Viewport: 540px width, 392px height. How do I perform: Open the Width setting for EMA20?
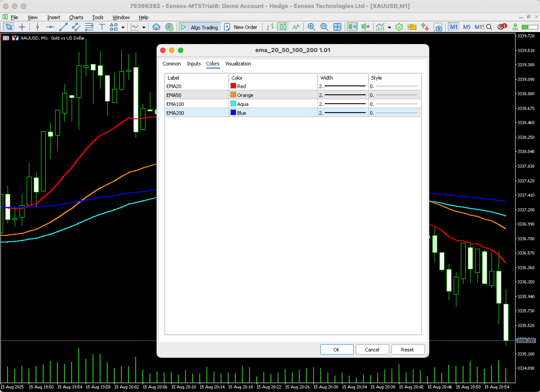[x=343, y=86]
